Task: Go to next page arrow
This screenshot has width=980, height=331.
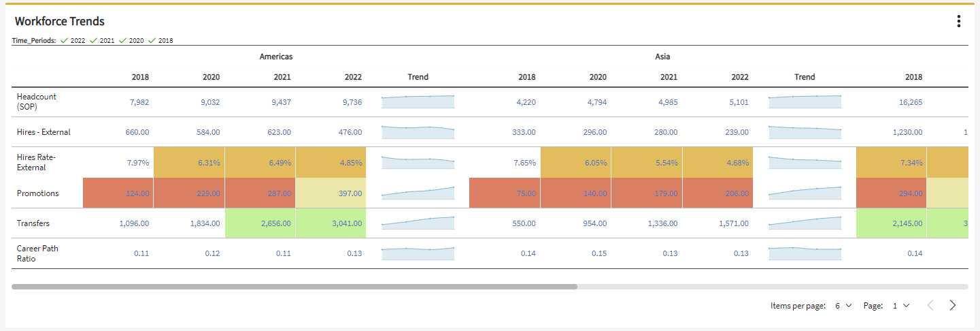Action: click(x=953, y=306)
